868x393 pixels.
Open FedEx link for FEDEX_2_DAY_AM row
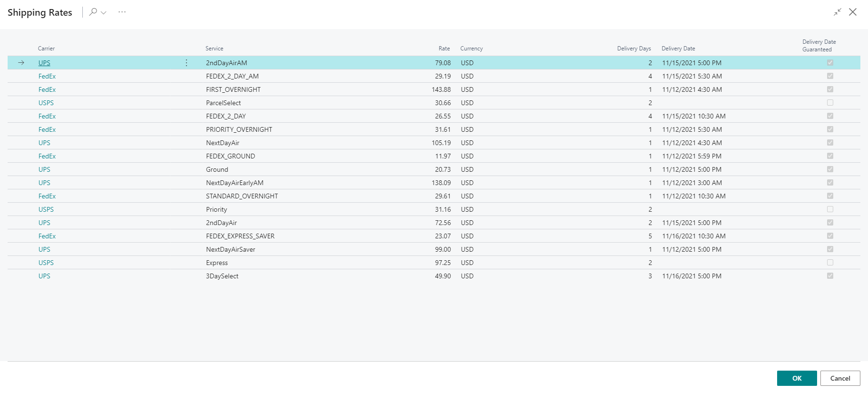47,76
